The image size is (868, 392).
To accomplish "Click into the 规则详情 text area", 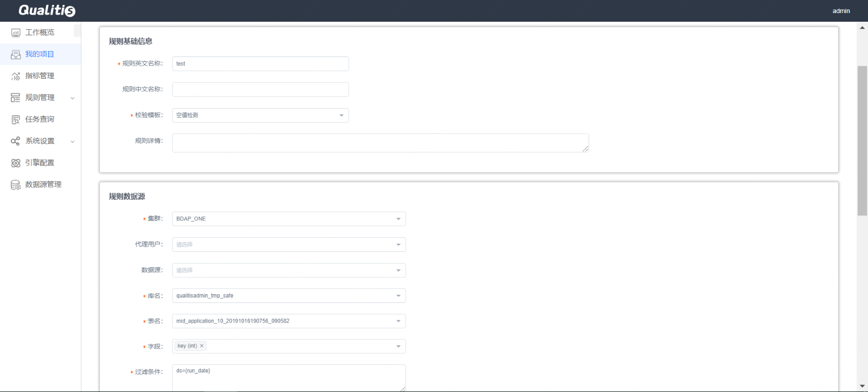I will [x=380, y=143].
